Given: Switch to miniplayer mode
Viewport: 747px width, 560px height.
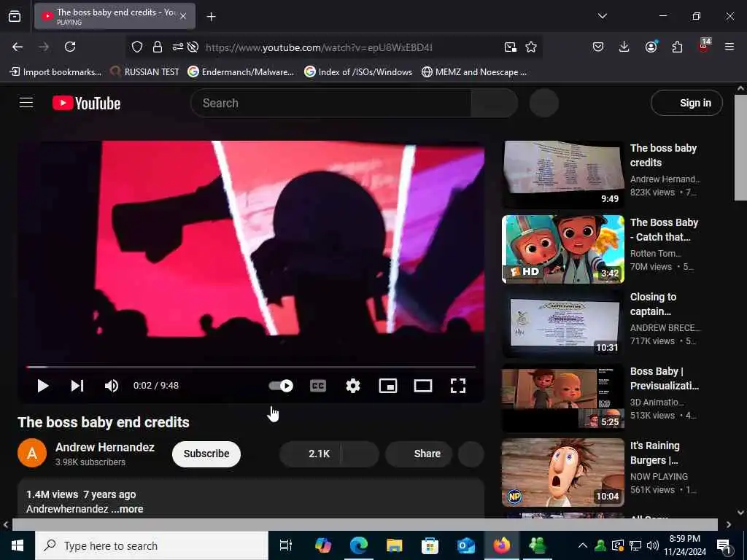Looking at the screenshot, I should coord(388,386).
